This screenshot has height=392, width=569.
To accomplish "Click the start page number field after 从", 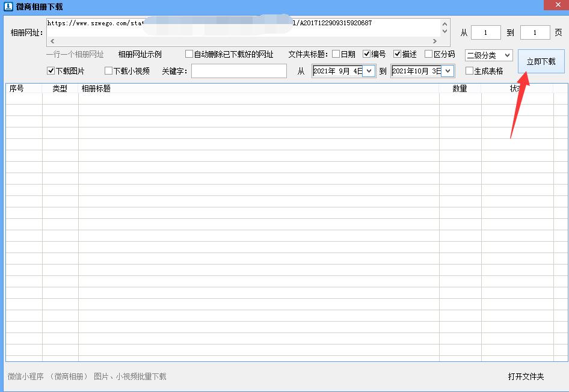I will tap(485, 32).
